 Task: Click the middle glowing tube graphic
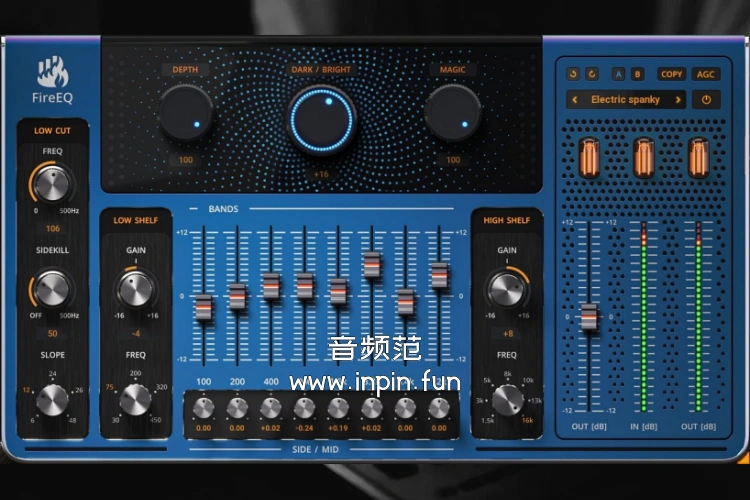point(644,157)
